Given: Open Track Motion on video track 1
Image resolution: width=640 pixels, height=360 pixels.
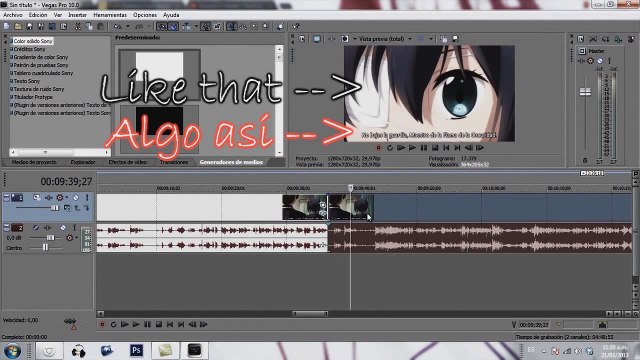Looking at the screenshot, I should click(x=37, y=198).
